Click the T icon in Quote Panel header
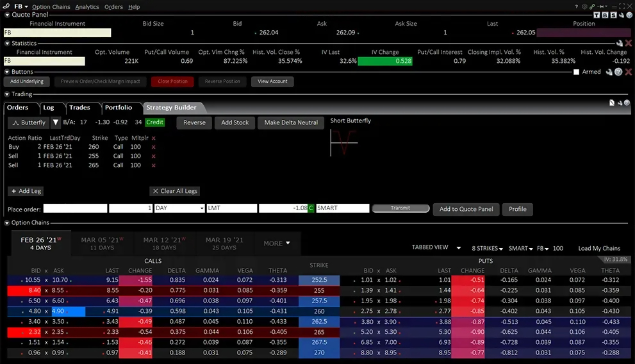 [x=597, y=15]
